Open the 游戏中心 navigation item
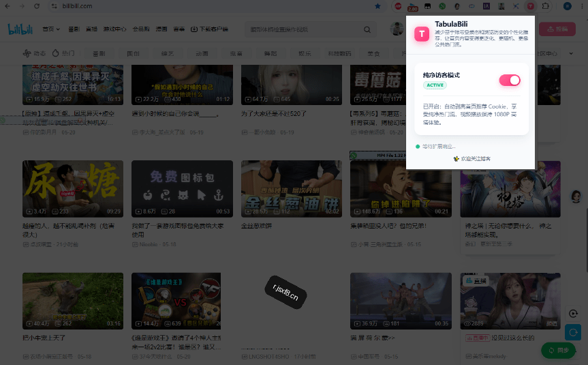This screenshot has width=588, height=365. click(114, 29)
